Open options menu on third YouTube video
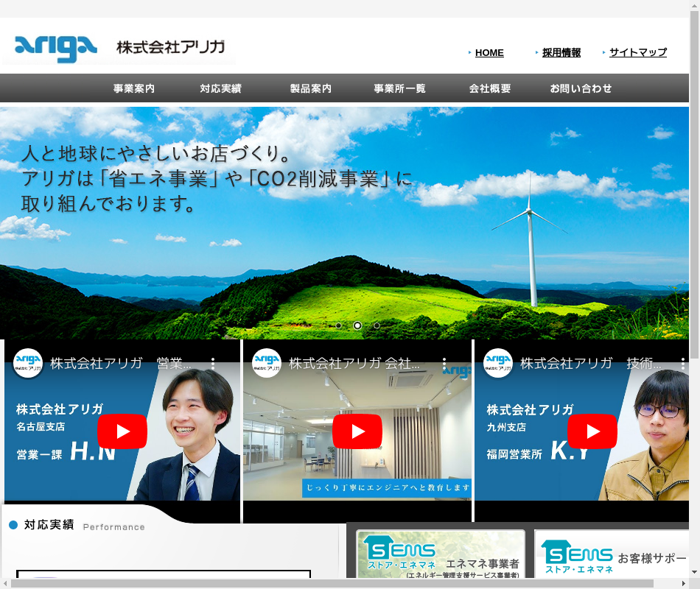This screenshot has height=589, width=700. click(x=676, y=364)
